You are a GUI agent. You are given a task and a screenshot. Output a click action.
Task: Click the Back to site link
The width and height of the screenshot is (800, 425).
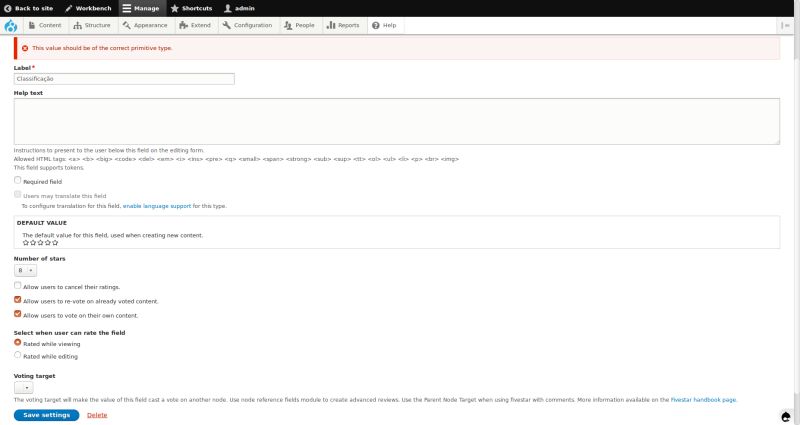[x=29, y=8]
